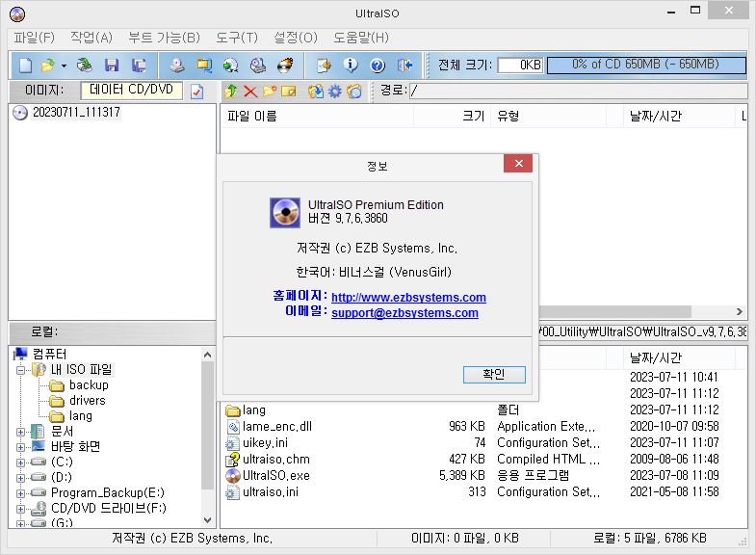Expand the (D:) drive node

coord(21,478)
